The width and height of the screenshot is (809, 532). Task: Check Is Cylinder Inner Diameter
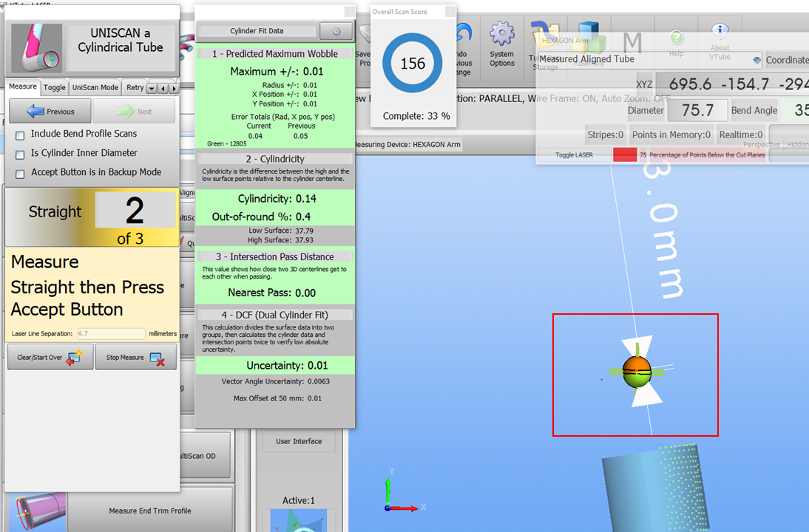(20, 154)
